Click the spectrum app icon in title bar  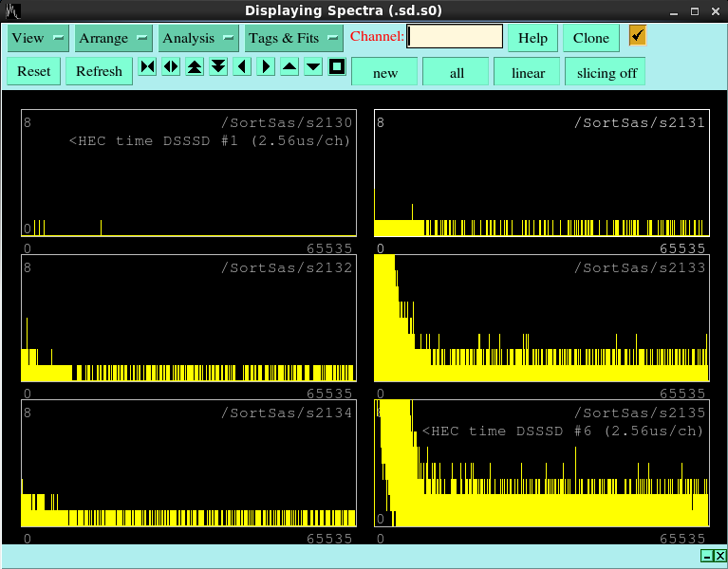coord(12,10)
